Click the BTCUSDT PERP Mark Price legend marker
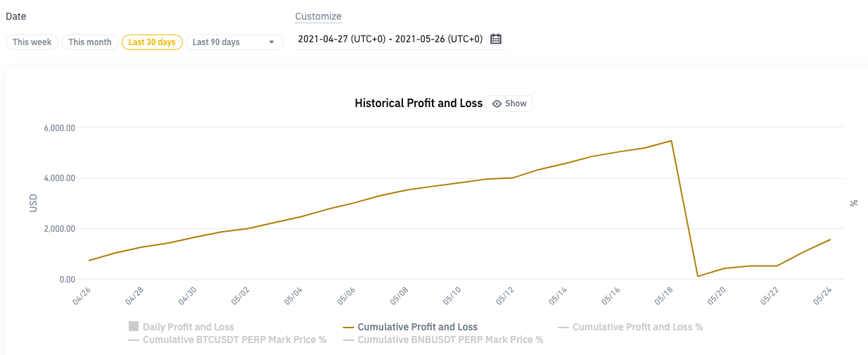Screen dimensions: 868x355 (x=134, y=340)
